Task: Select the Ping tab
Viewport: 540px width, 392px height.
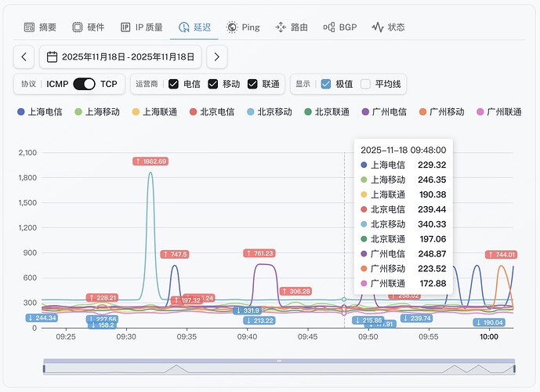Action: (x=242, y=27)
